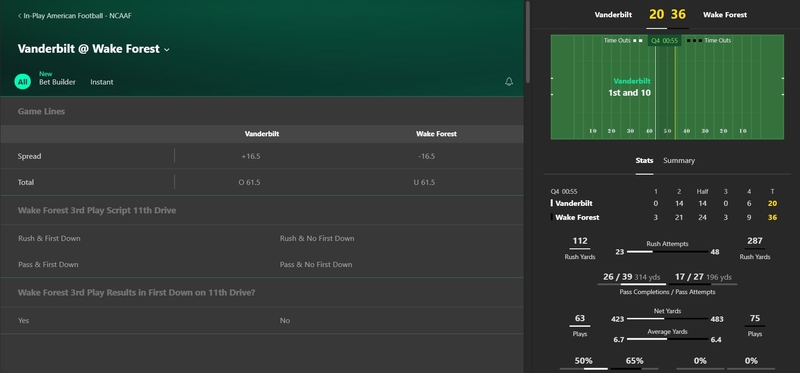Click the Vanderbilt column header in Game Lines
This screenshot has width=800, height=373.
coord(262,134)
